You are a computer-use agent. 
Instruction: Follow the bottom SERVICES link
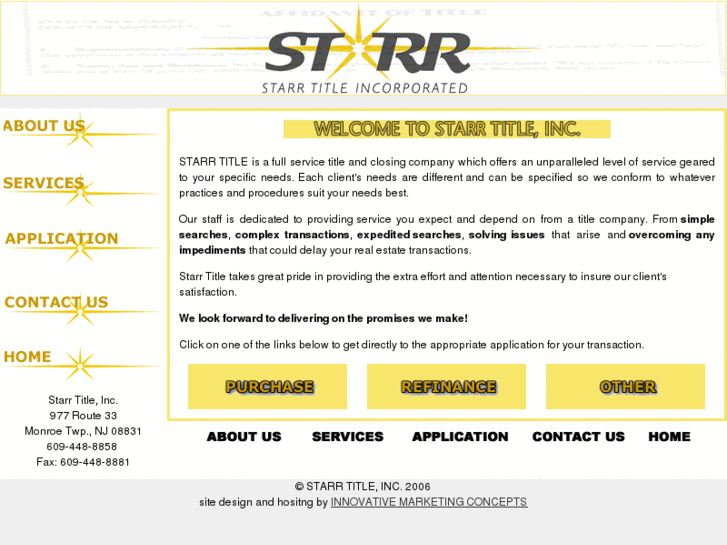[348, 436]
